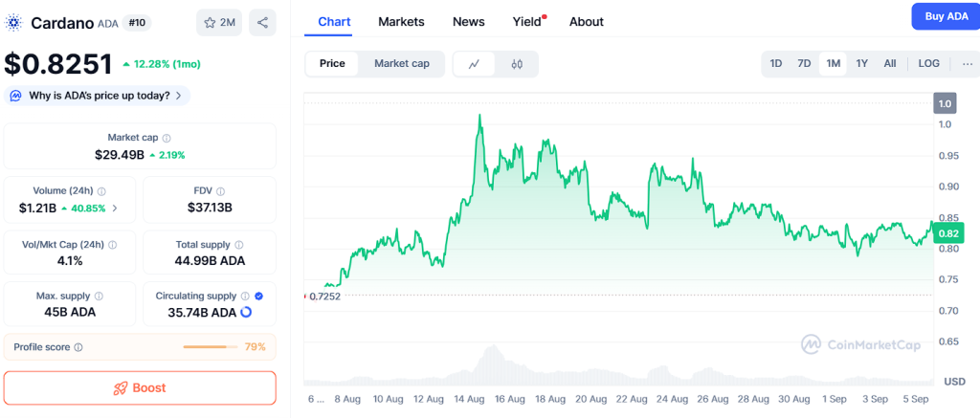Show Profile score info icon

(x=78, y=347)
